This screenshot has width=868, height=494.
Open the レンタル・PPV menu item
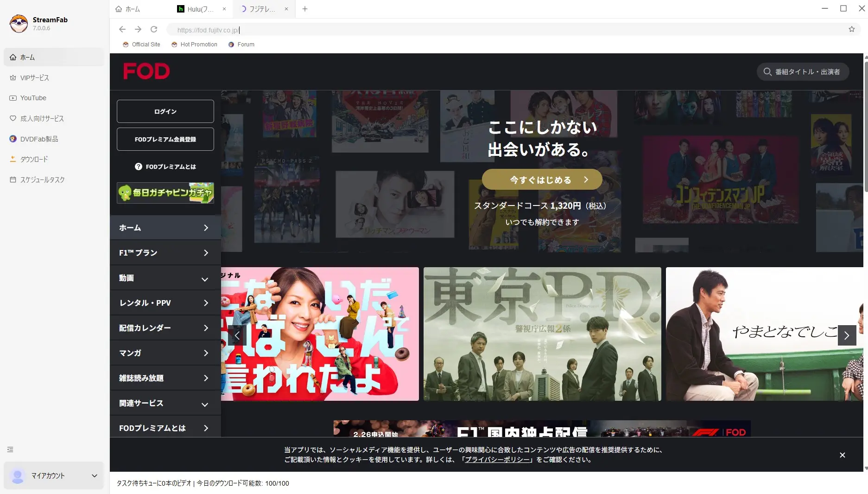(165, 303)
